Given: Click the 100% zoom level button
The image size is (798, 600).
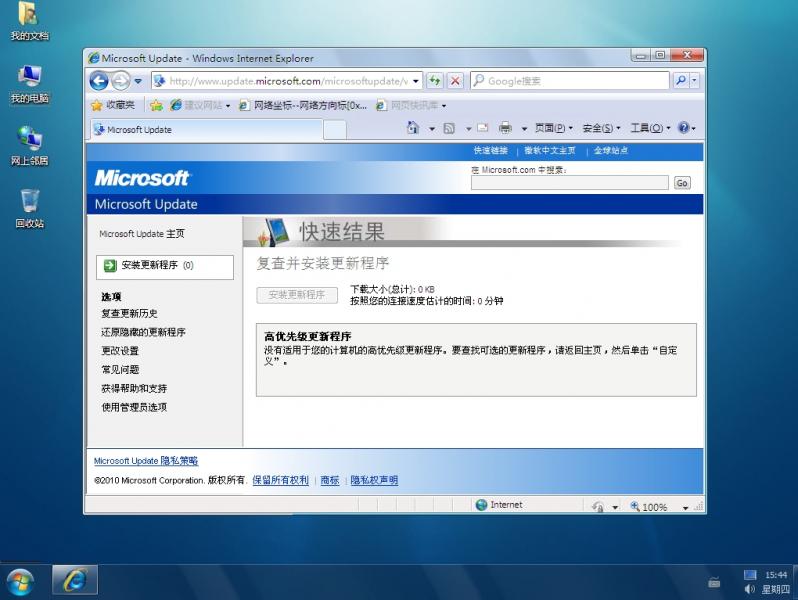Looking at the screenshot, I should (649, 507).
